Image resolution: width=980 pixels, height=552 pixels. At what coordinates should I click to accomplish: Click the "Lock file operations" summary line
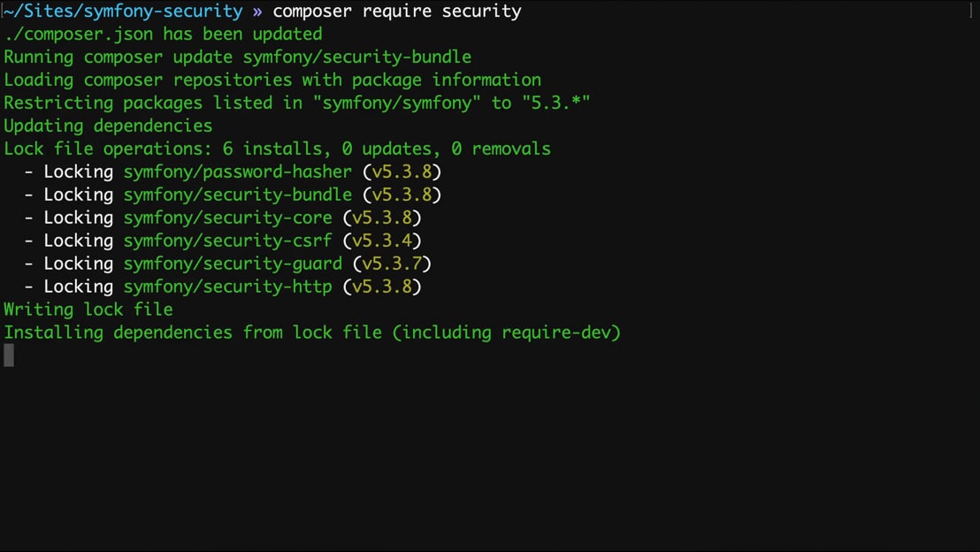(x=278, y=149)
